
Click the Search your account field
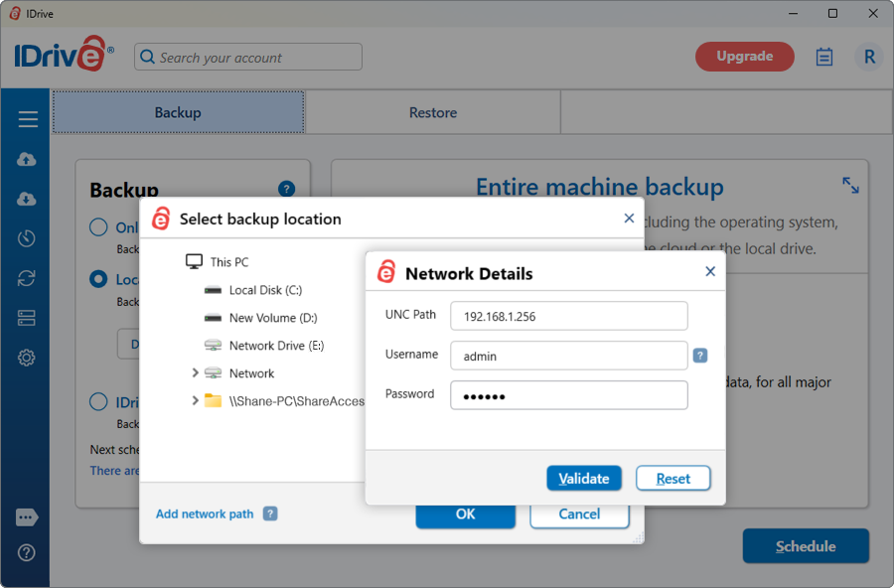click(x=248, y=57)
